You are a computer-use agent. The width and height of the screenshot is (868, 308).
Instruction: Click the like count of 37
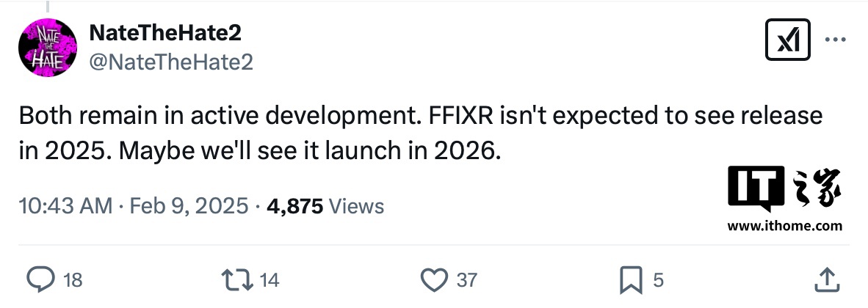(x=467, y=279)
